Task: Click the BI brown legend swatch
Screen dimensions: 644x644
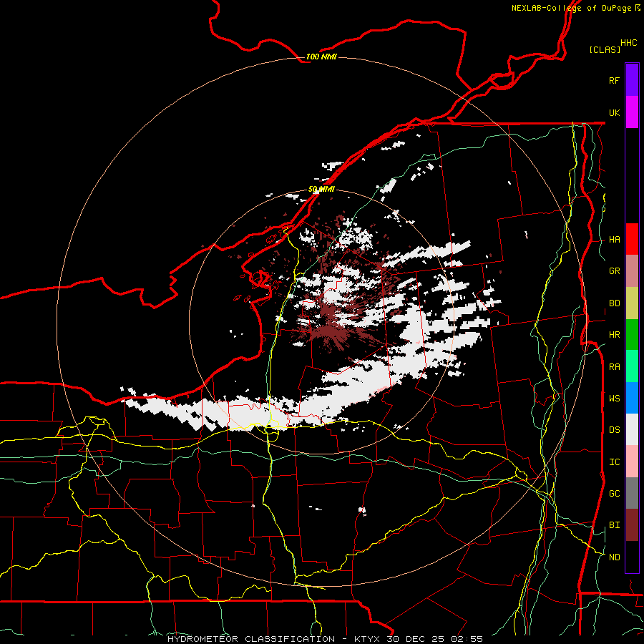Action: 632,525
